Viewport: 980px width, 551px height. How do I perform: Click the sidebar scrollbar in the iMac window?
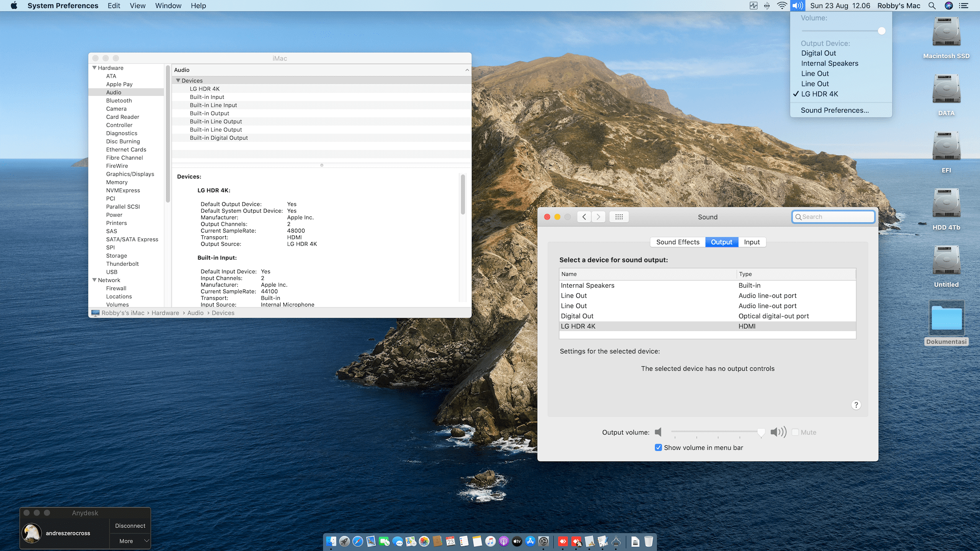click(167, 134)
